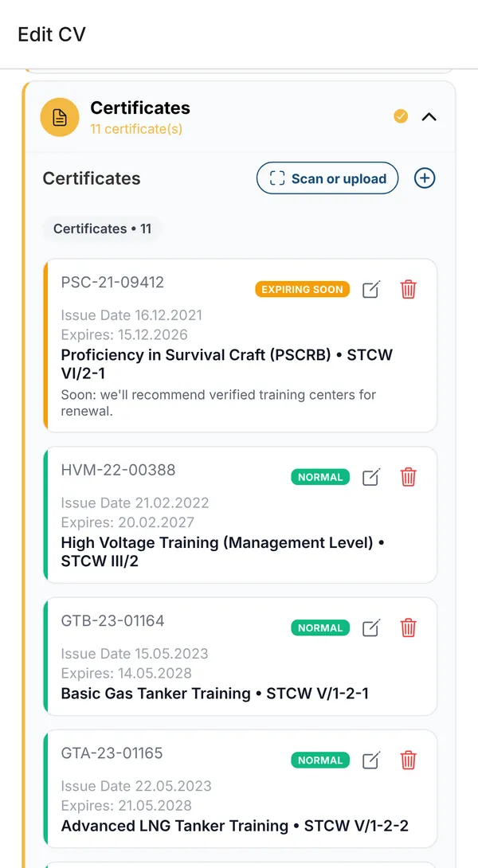
Task: Select the Certificates • 11 chip
Action: 102,229
